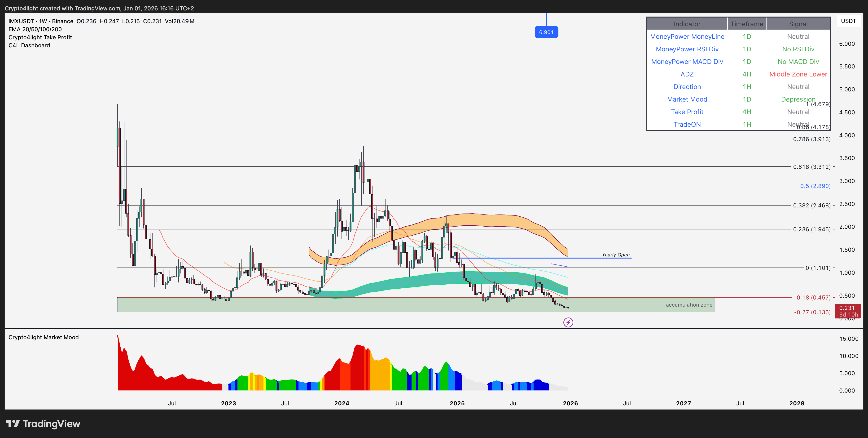Click the TradingView logo at bottom left
Screen dimensions: 868x438
(x=43, y=424)
